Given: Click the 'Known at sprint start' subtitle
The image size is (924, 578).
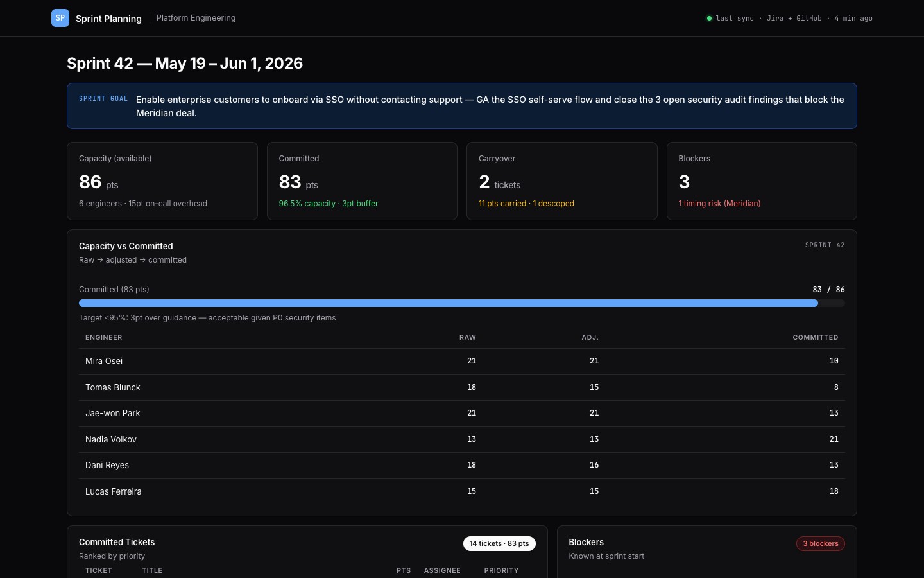Looking at the screenshot, I should pos(606,556).
